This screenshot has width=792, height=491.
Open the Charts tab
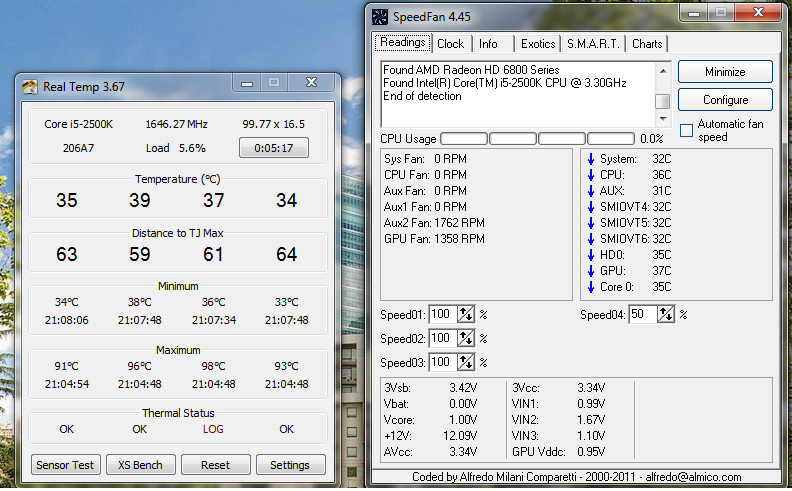click(x=647, y=44)
